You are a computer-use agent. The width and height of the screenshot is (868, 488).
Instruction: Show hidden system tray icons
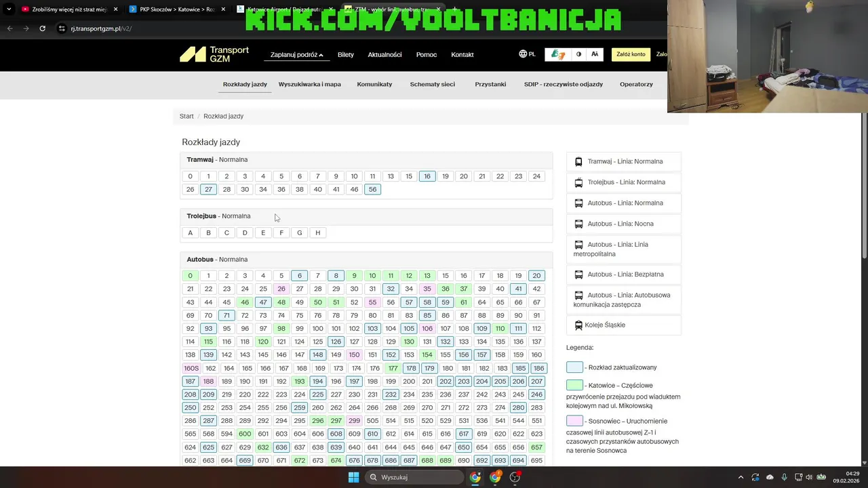(x=741, y=477)
